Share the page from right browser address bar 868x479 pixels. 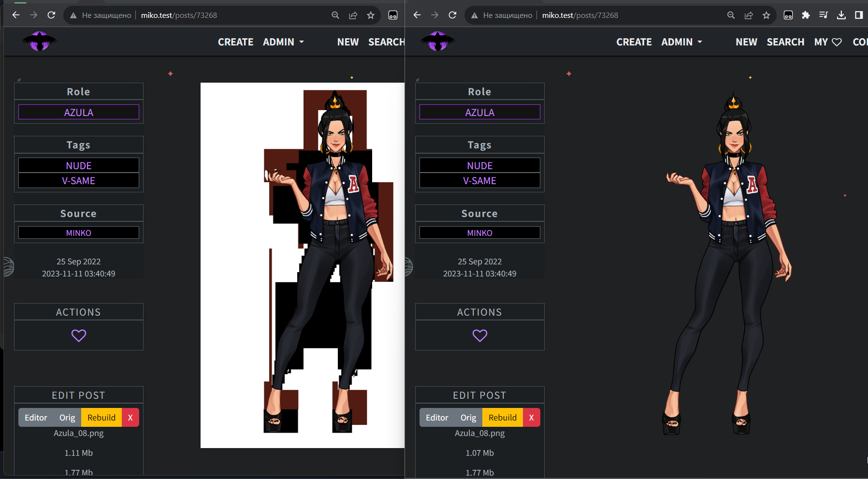click(749, 15)
